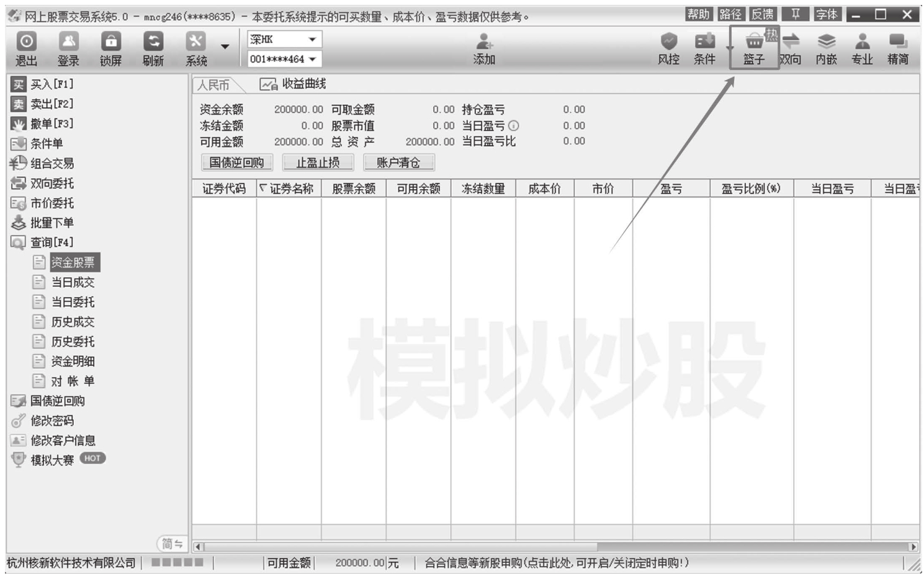Click the 路径 path button
This screenshot has height=576, width=924.
coord(730,14)
